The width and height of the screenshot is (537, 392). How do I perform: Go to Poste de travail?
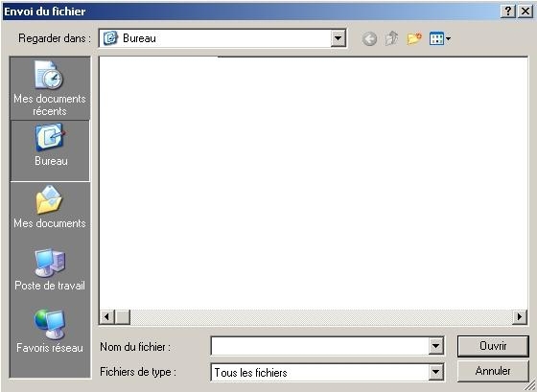point(50,269)
